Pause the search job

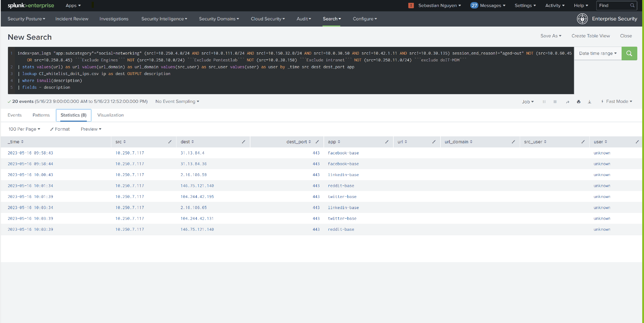(x=544, y=102)
